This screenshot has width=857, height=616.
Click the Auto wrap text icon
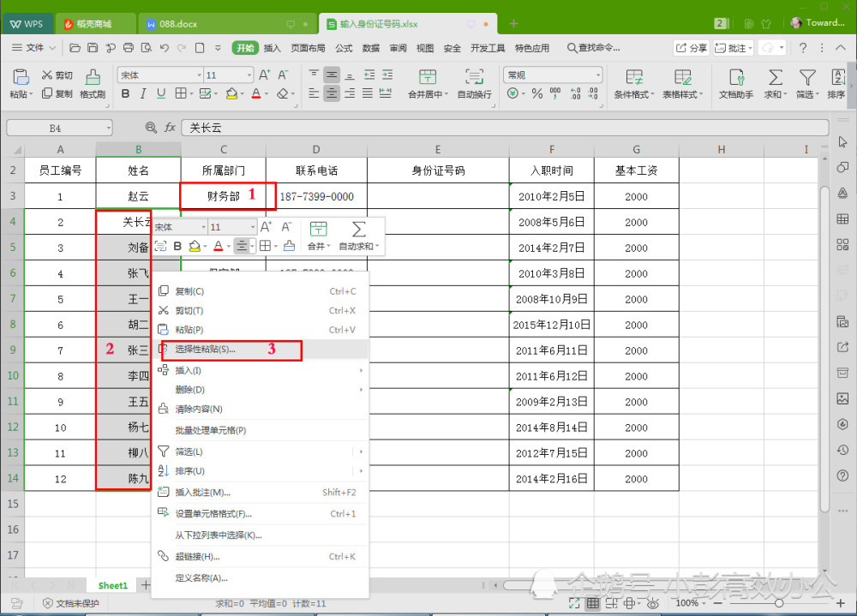coord(474,77)
